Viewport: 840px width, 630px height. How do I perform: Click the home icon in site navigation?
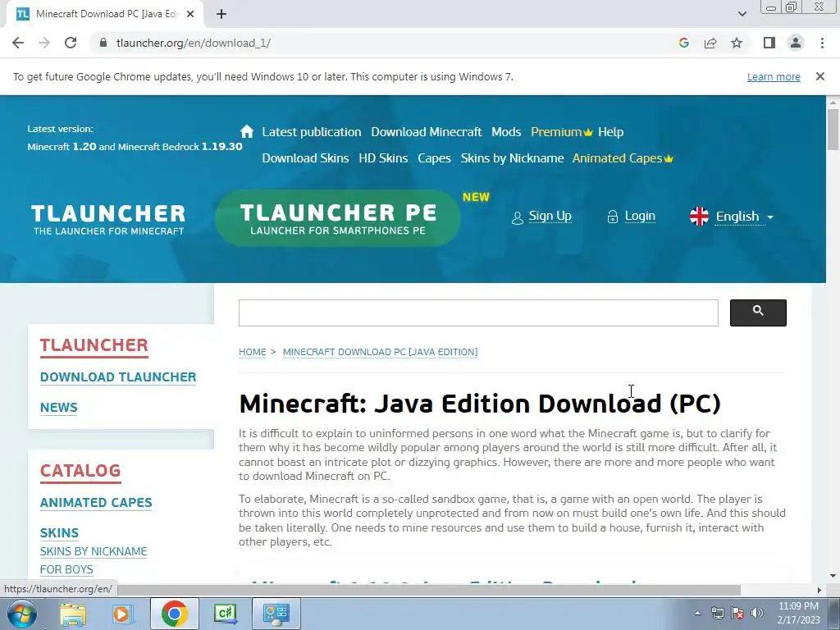[246, 131]
